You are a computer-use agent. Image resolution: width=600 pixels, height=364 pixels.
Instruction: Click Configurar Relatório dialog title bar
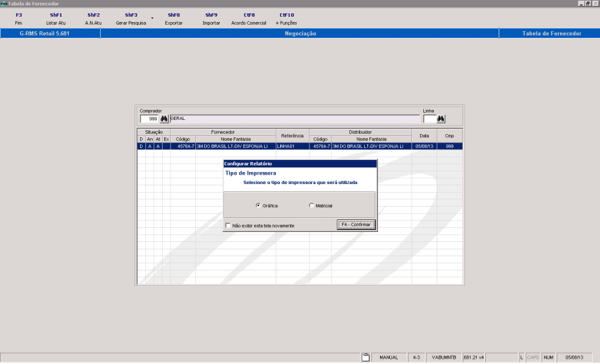pos(300,164)
